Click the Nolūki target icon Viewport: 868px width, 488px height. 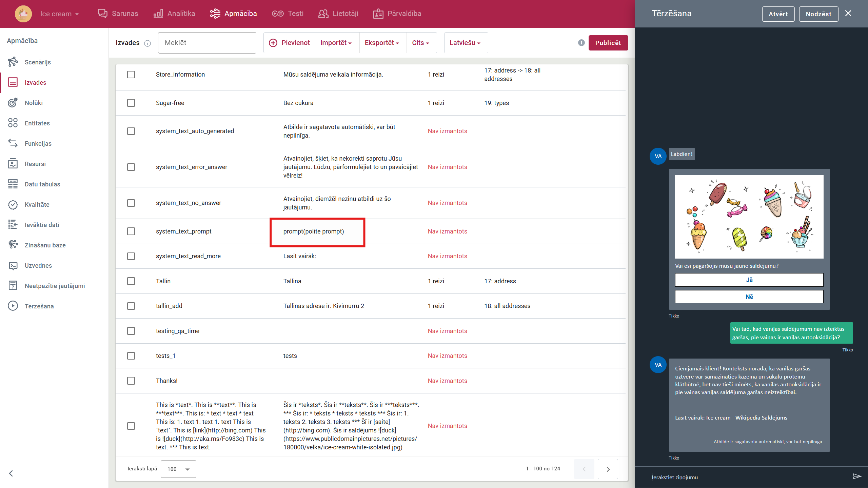(x=13, y=103)
